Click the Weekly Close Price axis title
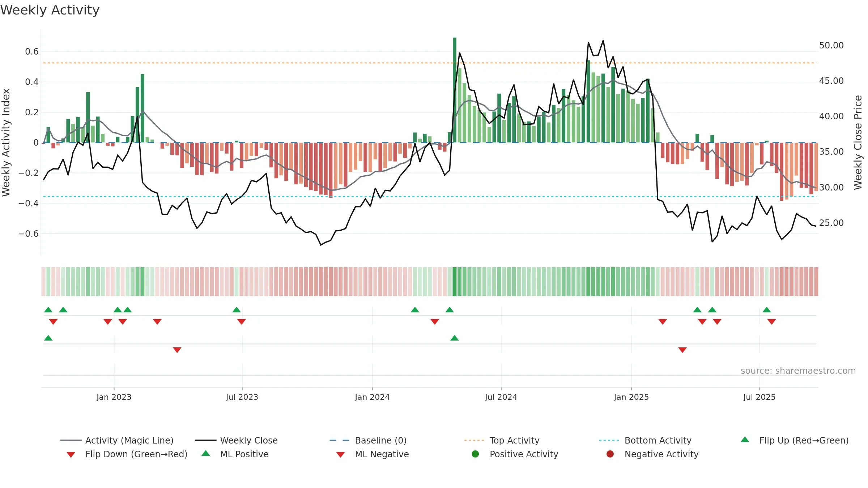This screenshot has width=868, height=488. pyautogui.click(x=858, y=142)
